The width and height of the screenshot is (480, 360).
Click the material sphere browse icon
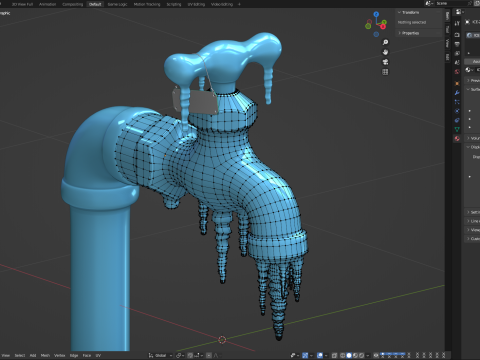470,70
